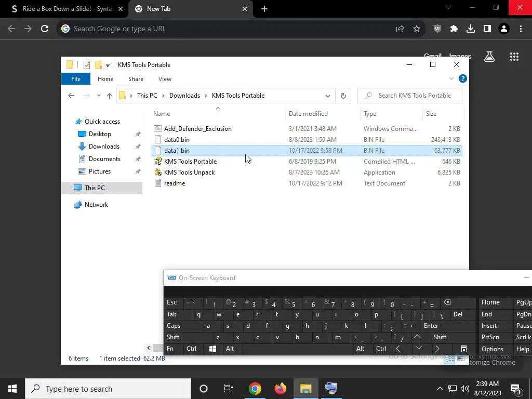Image resolution: width=532 pixels, height=399 pixels.
Task: Open Home ribbon tab
Action: click(x=105, y=79)
